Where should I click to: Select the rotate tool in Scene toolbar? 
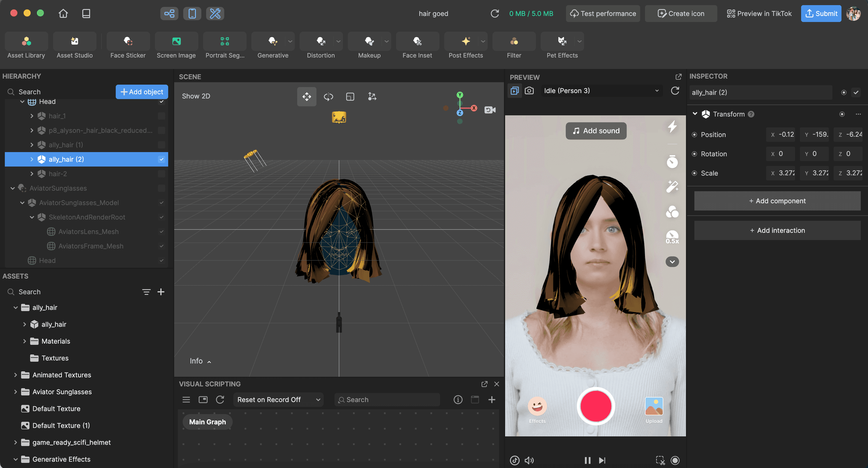pyautogui.click(x=328, y=97)
